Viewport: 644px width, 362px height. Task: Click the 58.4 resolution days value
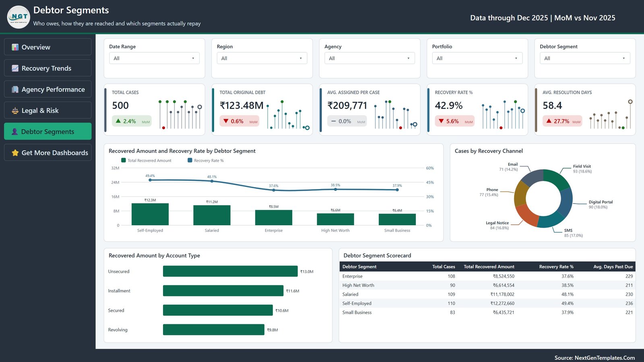pyautogui.click(x=552, y=105)
